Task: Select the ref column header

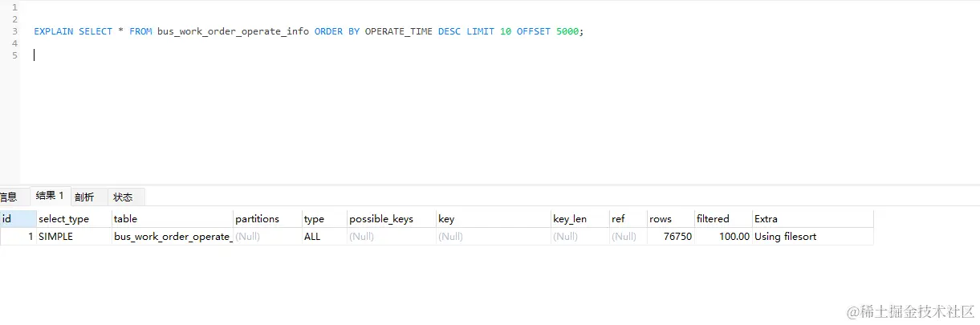Action: click(x=628, y=218)
